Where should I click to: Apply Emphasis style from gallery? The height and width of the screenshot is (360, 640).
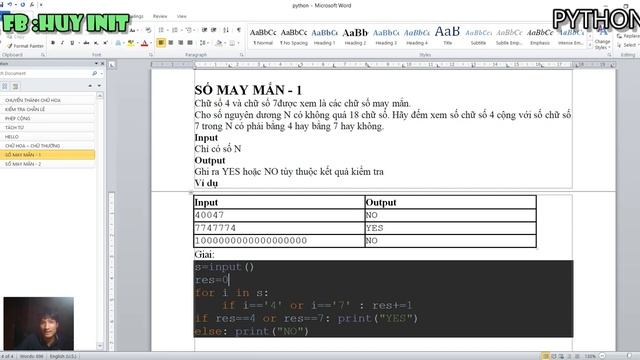[540, 36]
